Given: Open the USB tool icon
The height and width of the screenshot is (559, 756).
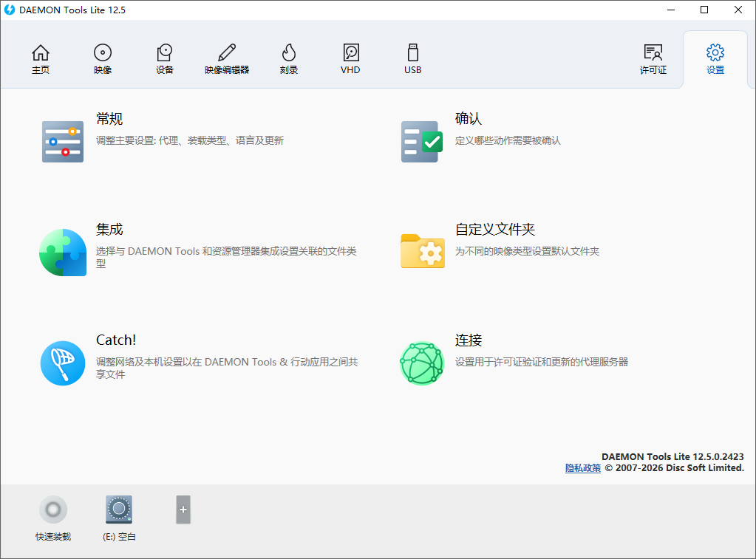Looking at the screenshot, I should [412, 58].
